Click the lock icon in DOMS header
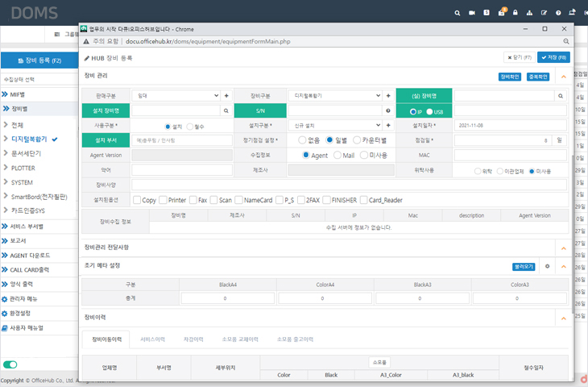 coord(516,12)
